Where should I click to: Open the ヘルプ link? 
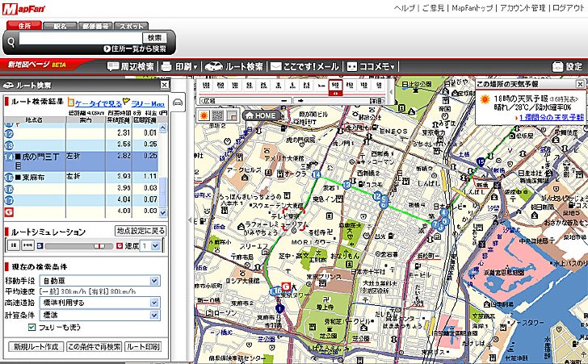point(405,8)
